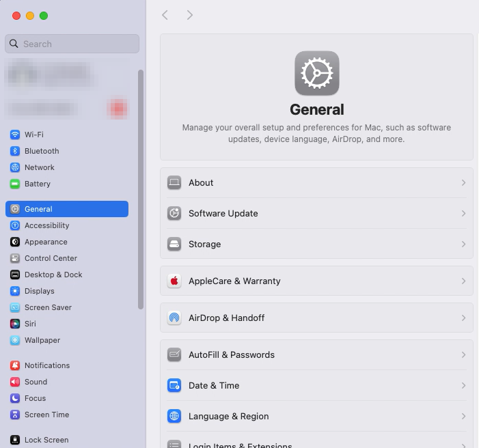The image size is (479, 448).
Task: Click the Software Update gear icon
Action: tap(174, 213)
